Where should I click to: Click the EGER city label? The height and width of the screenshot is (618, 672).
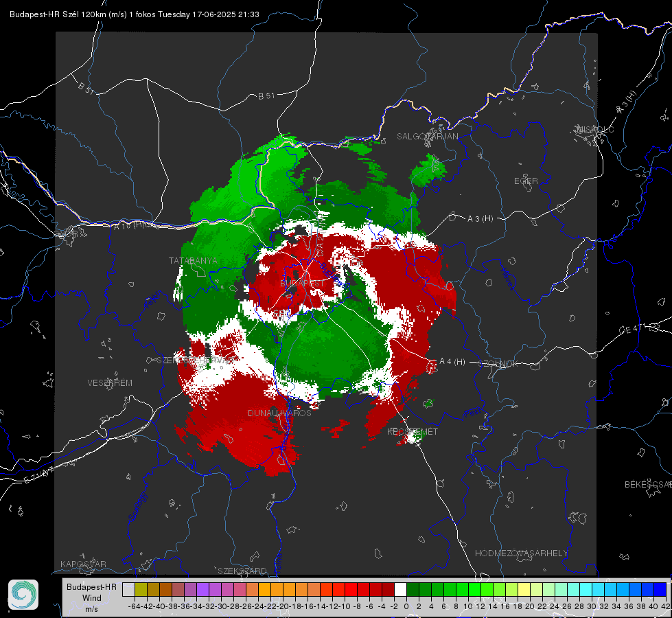click(x=526, y=181)
